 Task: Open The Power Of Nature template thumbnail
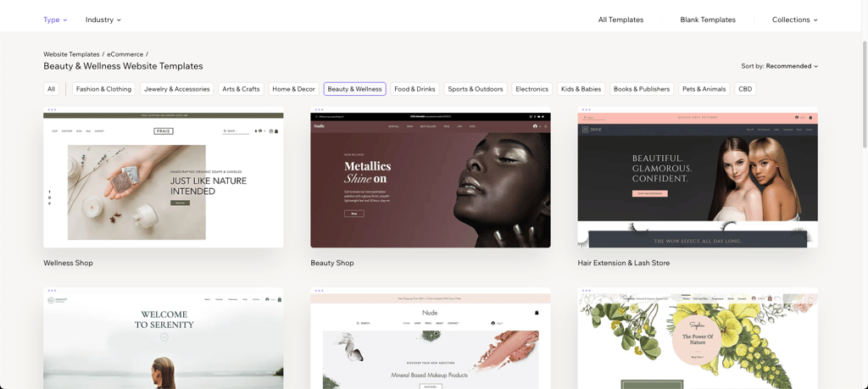point(698,338)
